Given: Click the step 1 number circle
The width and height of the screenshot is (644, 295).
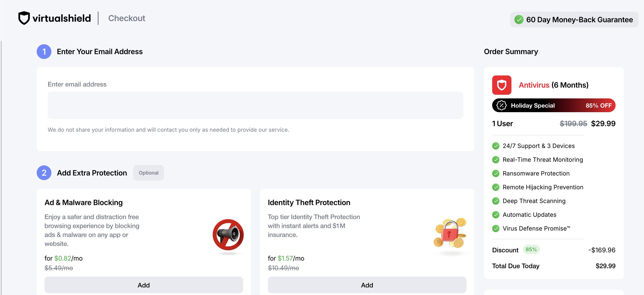Looking at the screenshot, I should point(44,52).
